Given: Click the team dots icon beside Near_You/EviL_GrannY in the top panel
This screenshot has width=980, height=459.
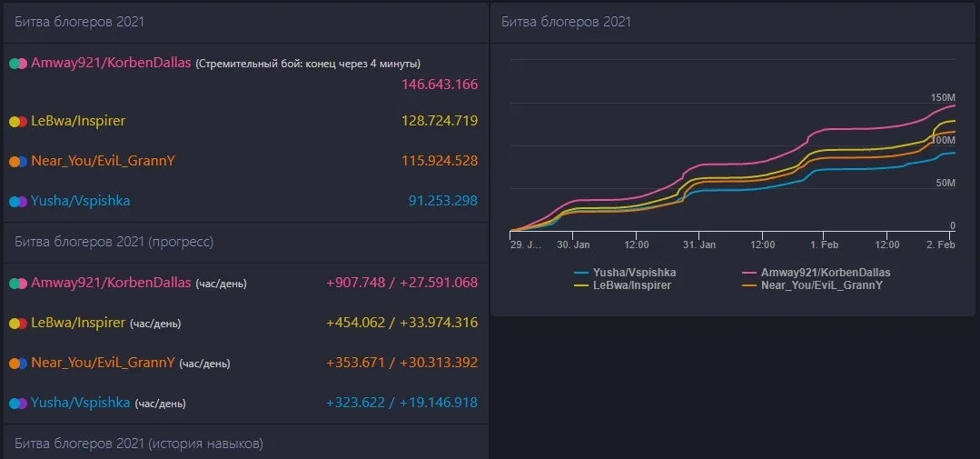Looking at the screenshot, I should [18, 161].
